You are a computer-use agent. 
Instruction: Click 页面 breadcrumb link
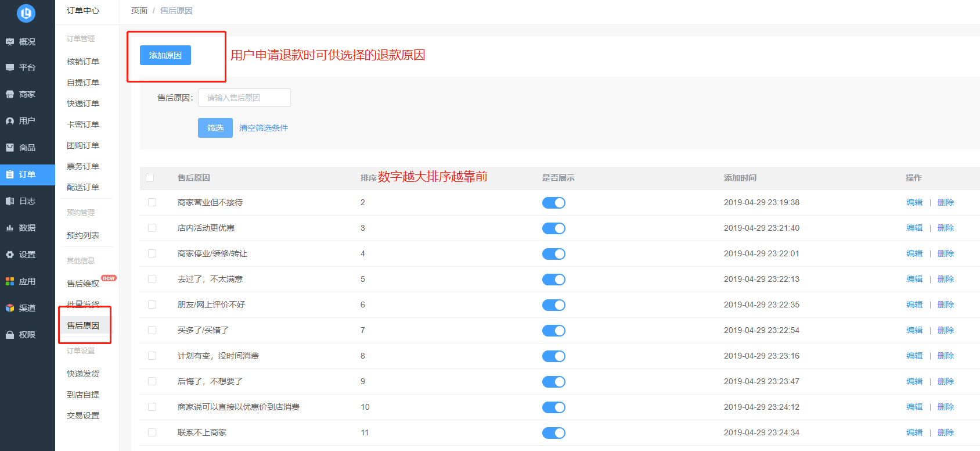[x=139, y=10]
